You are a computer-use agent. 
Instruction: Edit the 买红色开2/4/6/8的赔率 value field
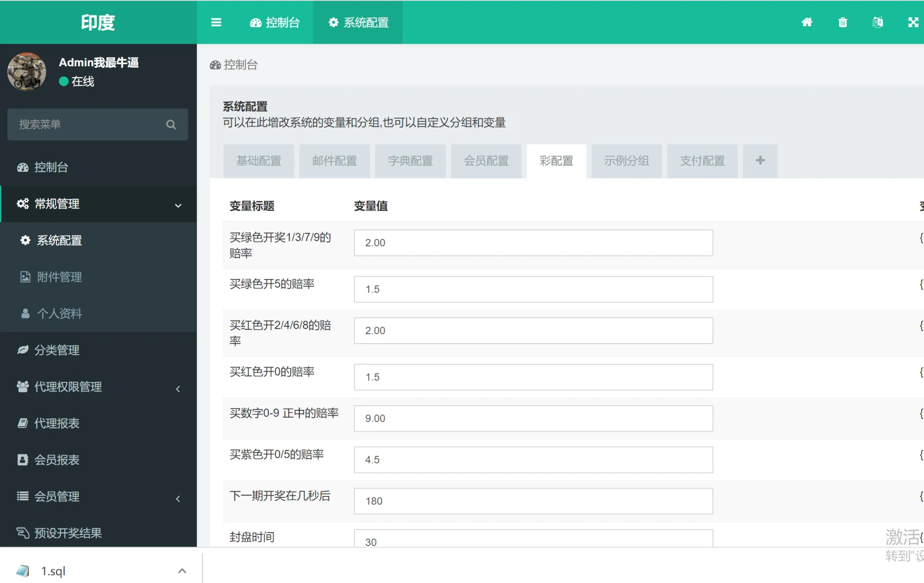tap(533, 331)
